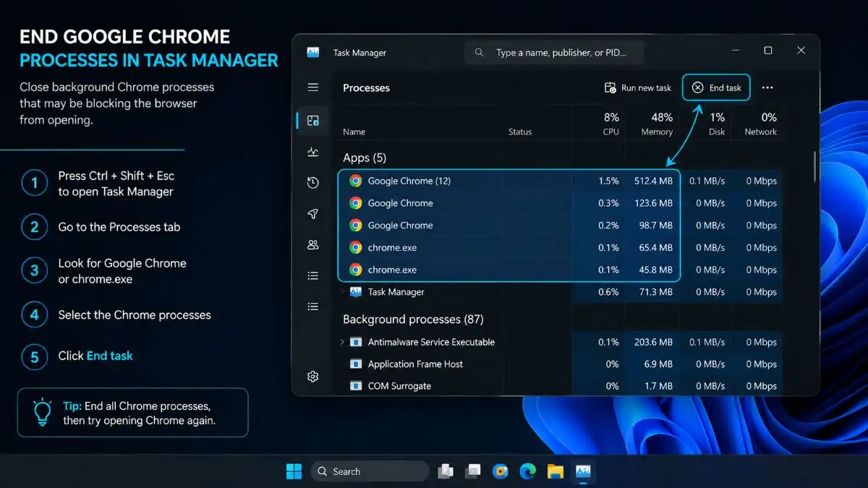Select the Antimalware Service Executable row
The image size is (868, 488).
[x=561, y=342]
